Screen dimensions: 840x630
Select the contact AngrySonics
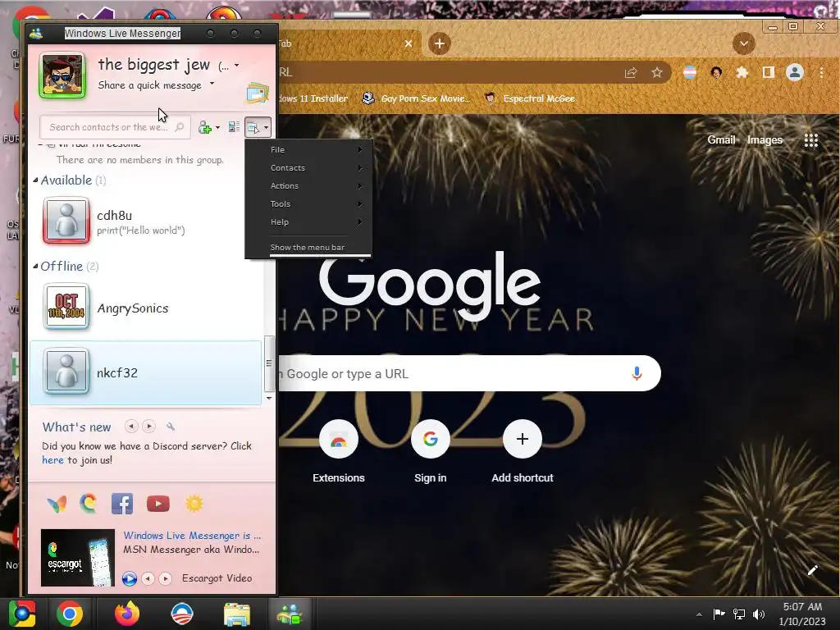tap(146, 308)
